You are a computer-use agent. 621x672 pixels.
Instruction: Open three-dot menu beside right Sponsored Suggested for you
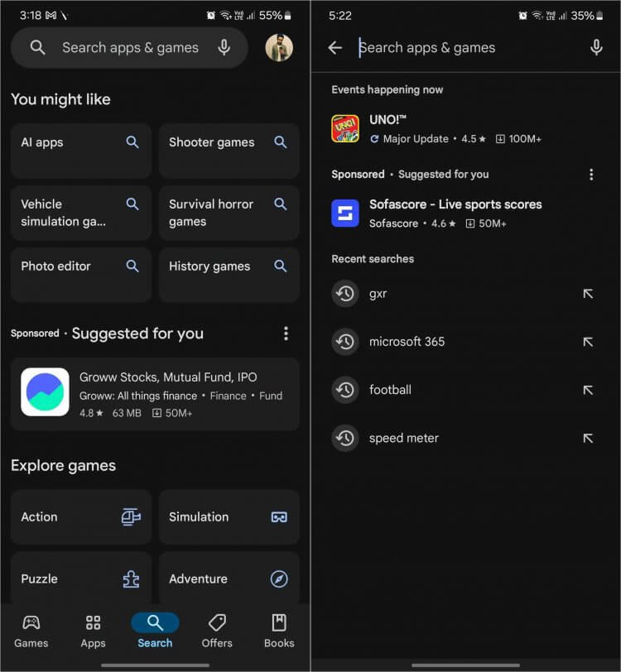591,175
